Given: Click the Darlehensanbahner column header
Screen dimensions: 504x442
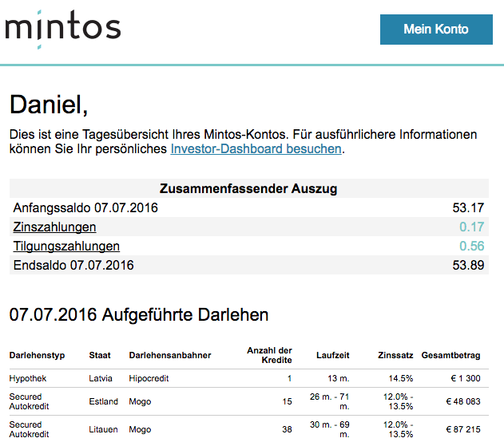Looking at the screenshot, I should point(170,355).
